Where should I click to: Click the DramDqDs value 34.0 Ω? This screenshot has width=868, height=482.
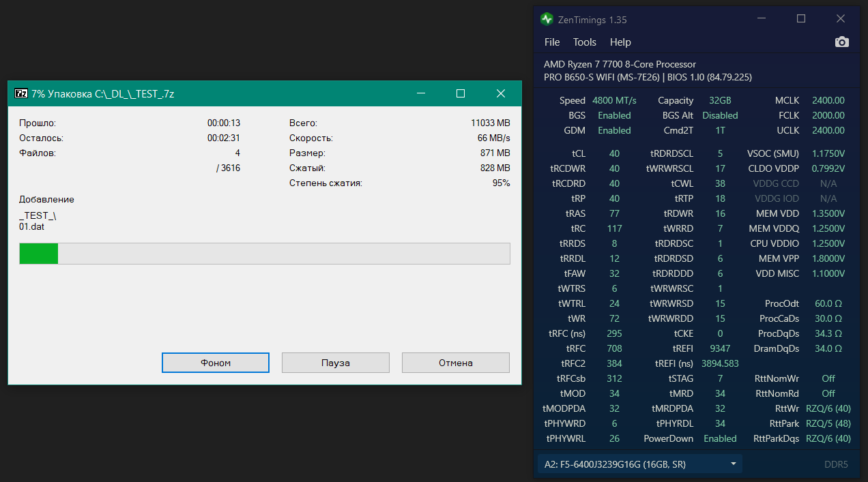tap(828, 348)
